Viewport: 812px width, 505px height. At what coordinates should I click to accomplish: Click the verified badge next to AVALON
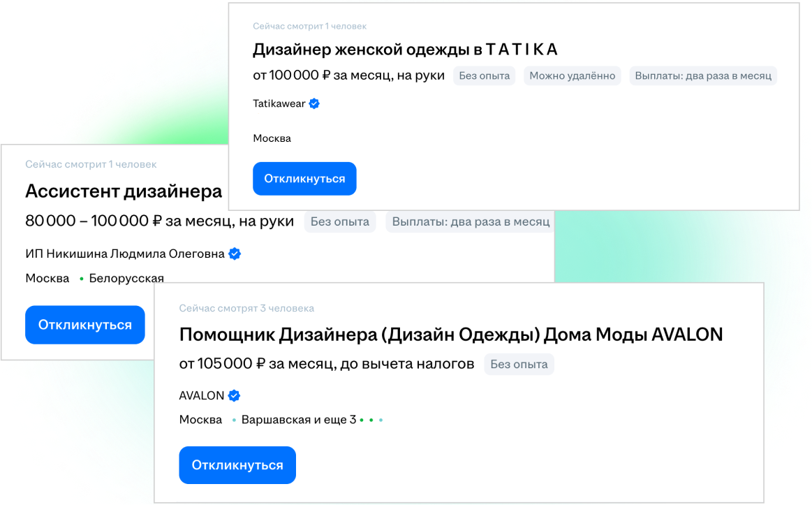[x=234, y=396]
